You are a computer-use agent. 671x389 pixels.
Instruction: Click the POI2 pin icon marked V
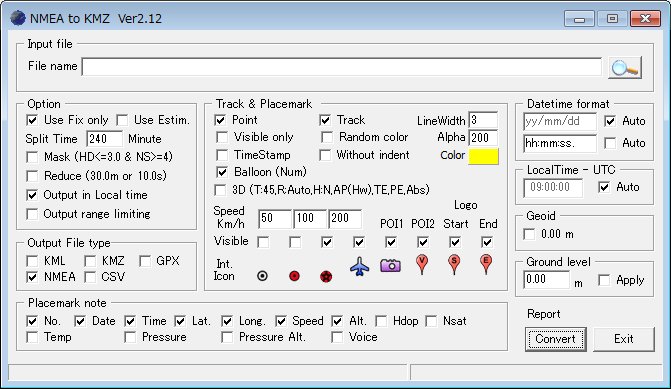422,264
